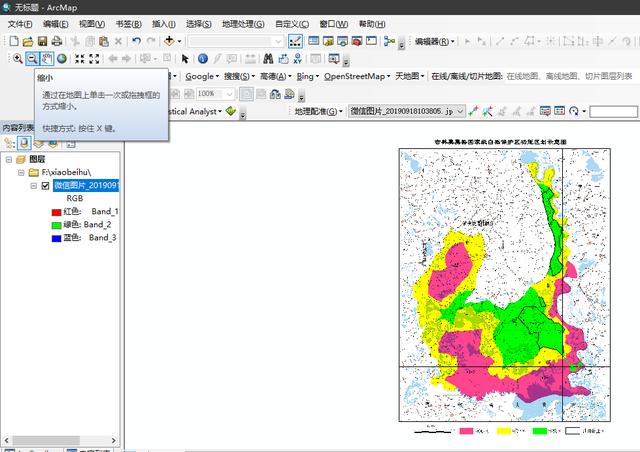Screen dimensions: 640x452
Task: Open the 文件(F) menu
Action: (x=20, y=24)
